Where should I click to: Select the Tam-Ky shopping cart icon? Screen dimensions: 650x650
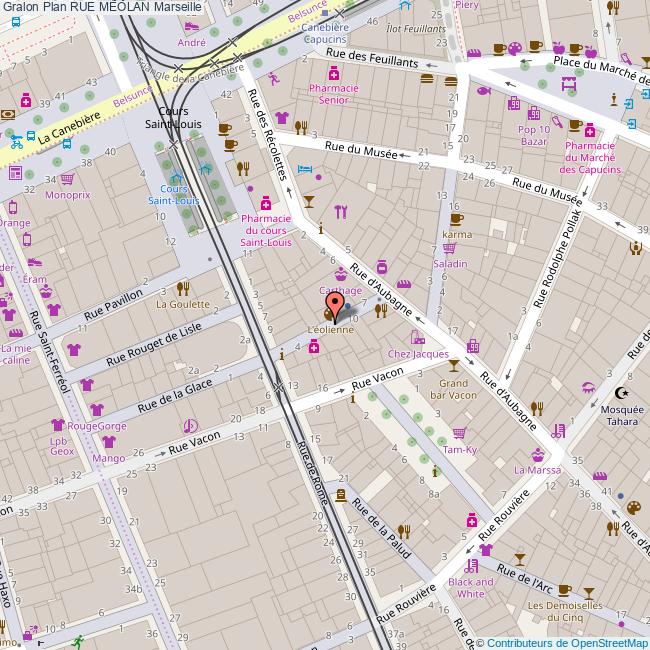click(x=459, y=433)
